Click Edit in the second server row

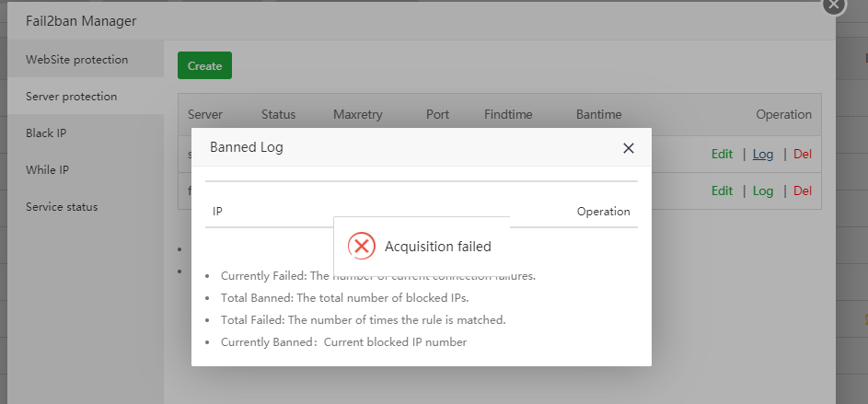tap(722, 190)
